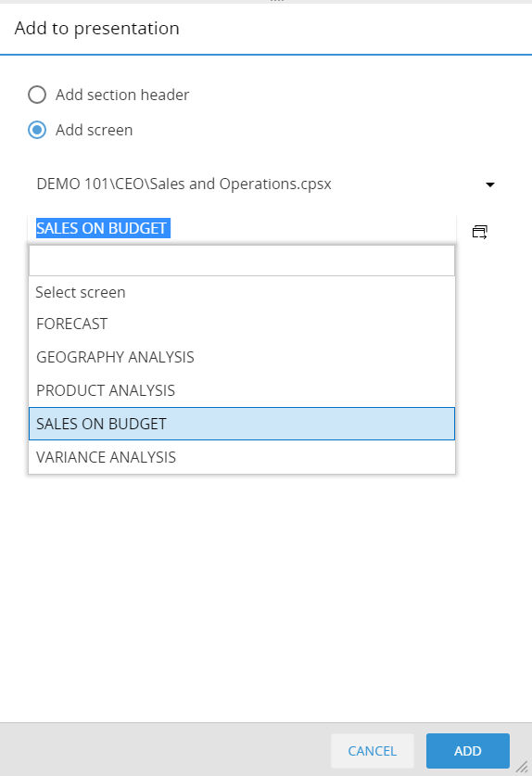Image resolution: width=532 pixels, height=776 pixels.
Task: Click the Add section header label text
Action: pyautogui.click(x=122, y=95)
